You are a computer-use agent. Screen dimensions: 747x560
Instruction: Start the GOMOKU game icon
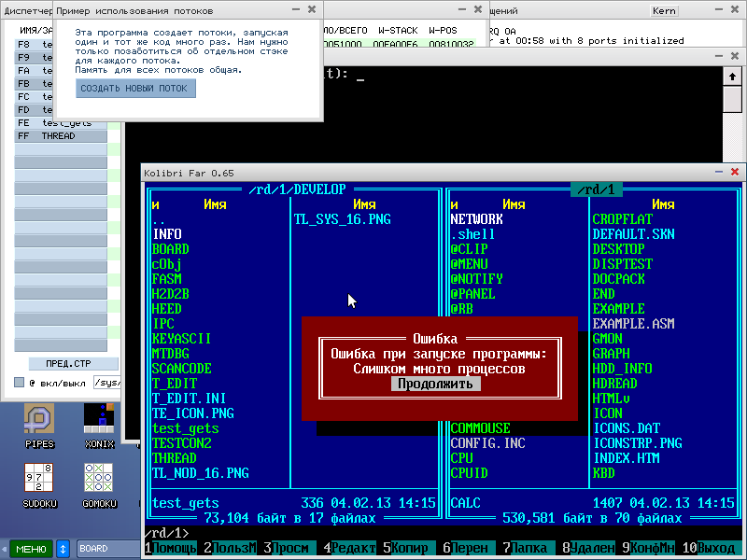click(99, 479)
